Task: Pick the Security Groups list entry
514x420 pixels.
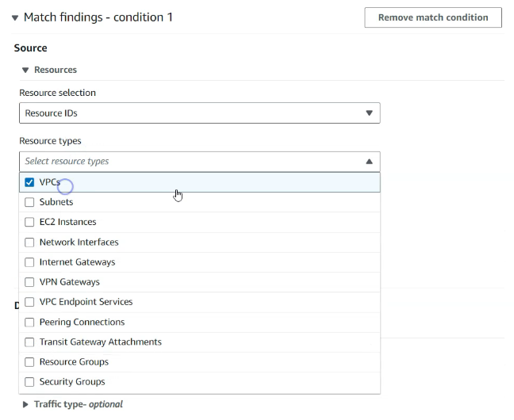Action: click(72, 382)
